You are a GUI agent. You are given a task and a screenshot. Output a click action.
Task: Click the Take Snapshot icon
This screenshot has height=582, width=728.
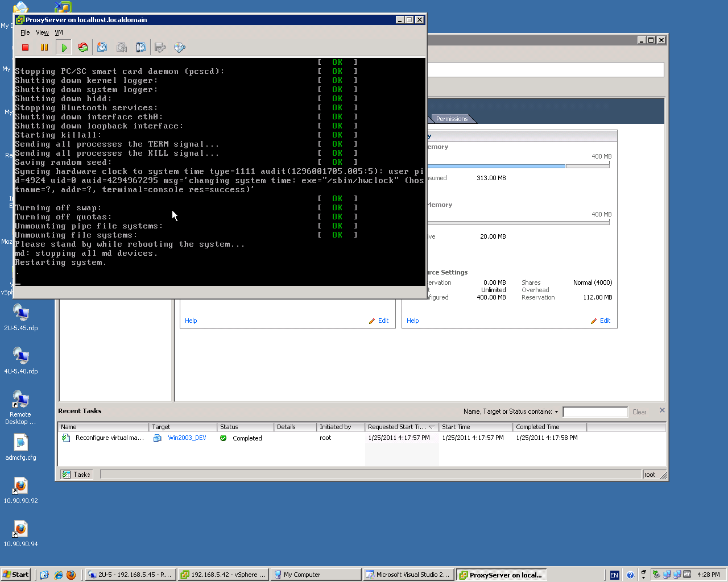point(102,48)
